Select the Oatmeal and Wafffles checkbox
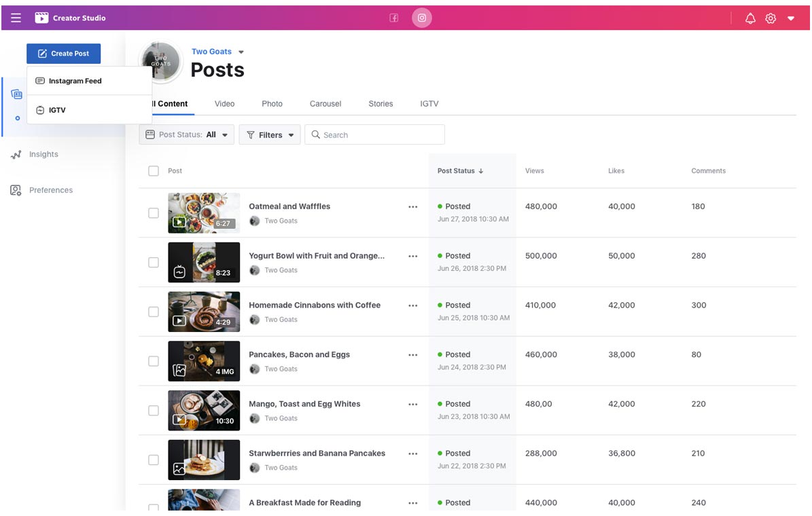 (x=154, y=213)
